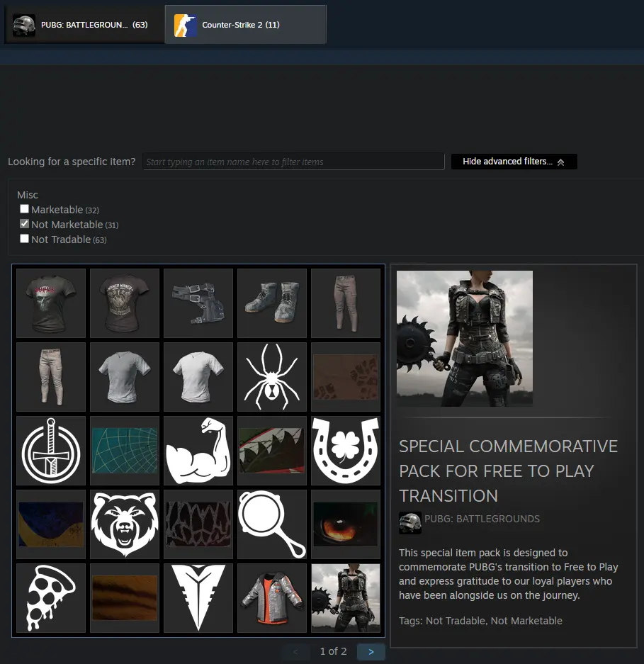Enable the Marketable filter checkbox
644x664 pixels.
(25, 209)
